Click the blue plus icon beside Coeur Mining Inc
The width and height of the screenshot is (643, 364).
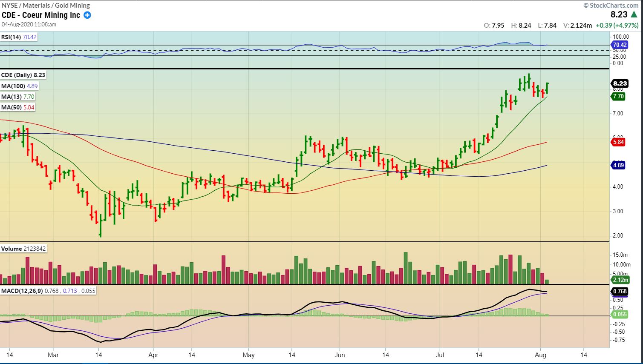coord(87,15)
